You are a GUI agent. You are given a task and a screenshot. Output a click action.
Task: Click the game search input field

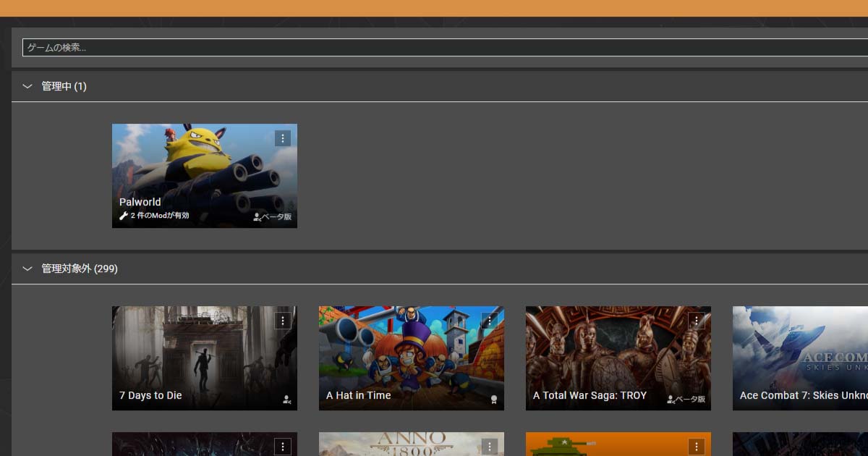pos(445,48)
